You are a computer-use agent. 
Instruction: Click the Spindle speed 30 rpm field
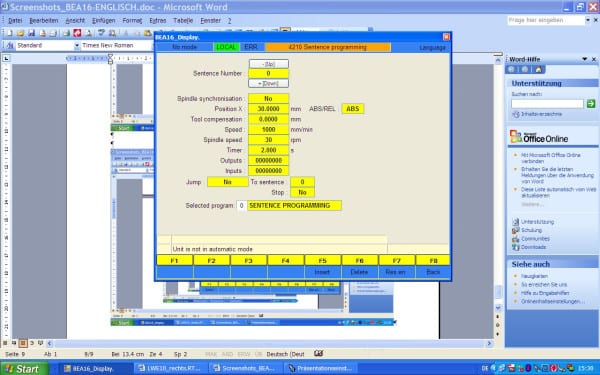[269, 140]
